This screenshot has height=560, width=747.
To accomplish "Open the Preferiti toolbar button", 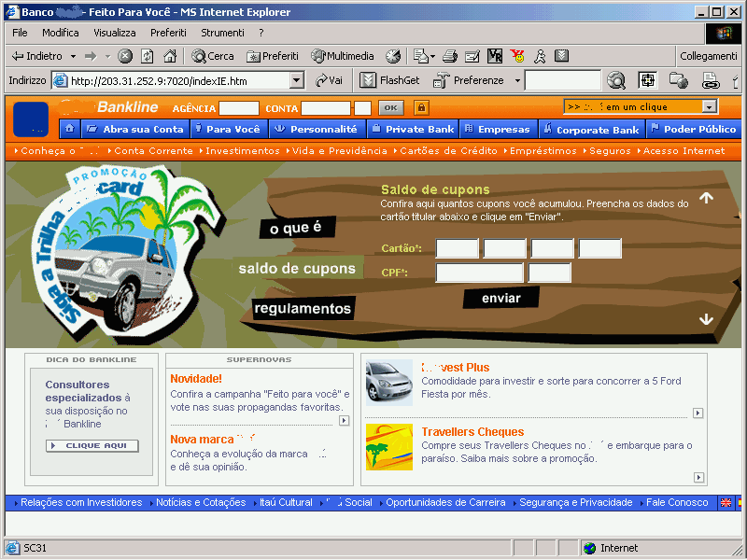I will [x=273, y=56].
